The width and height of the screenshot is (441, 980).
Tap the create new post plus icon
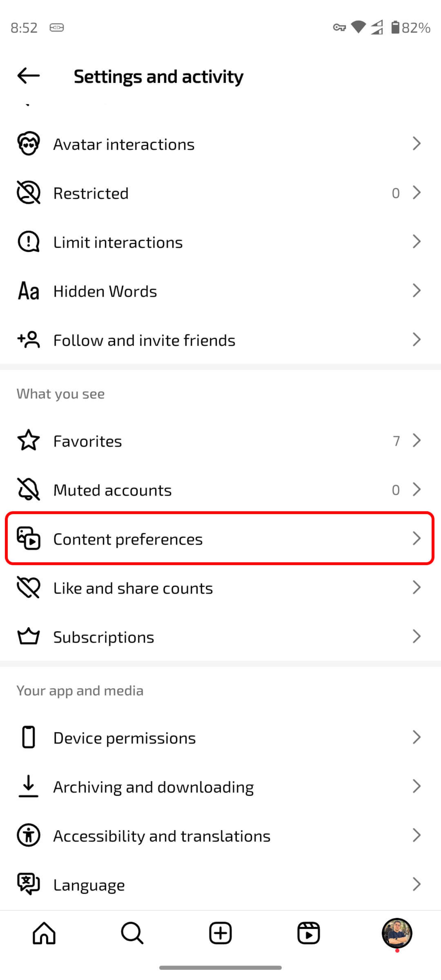[220, 933]
